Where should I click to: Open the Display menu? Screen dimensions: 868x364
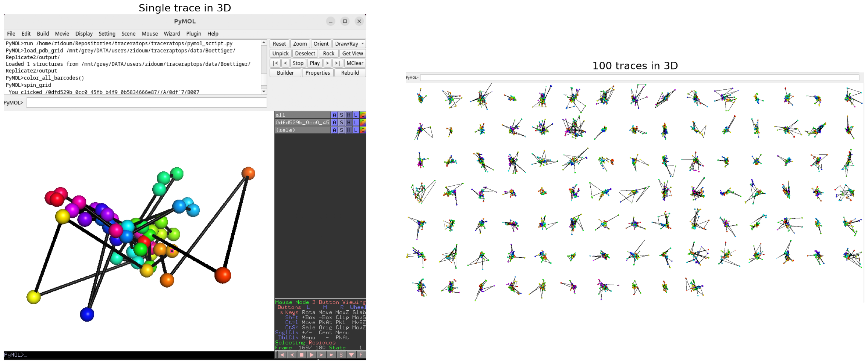tap(84, 34)
